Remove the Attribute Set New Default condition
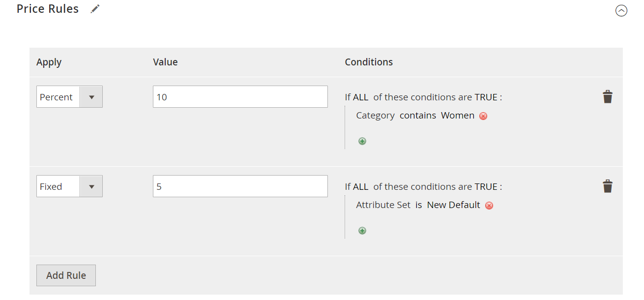This screenshot has height=300, width=644. [x=489, y=206]
